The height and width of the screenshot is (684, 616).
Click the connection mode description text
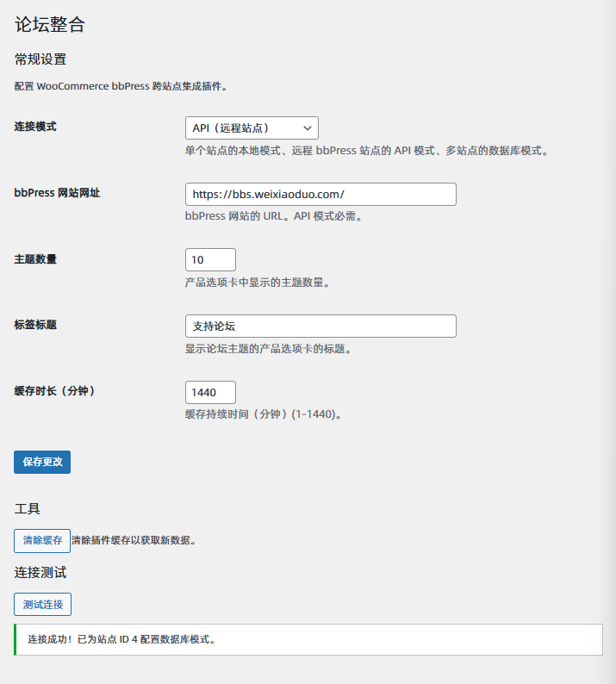click(x=366, y=151)
